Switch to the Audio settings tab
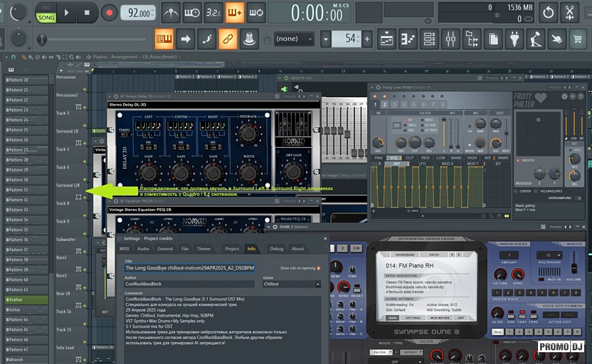This screenshot has width=592, height=364. pyautogui.click(x=143, y=249)
